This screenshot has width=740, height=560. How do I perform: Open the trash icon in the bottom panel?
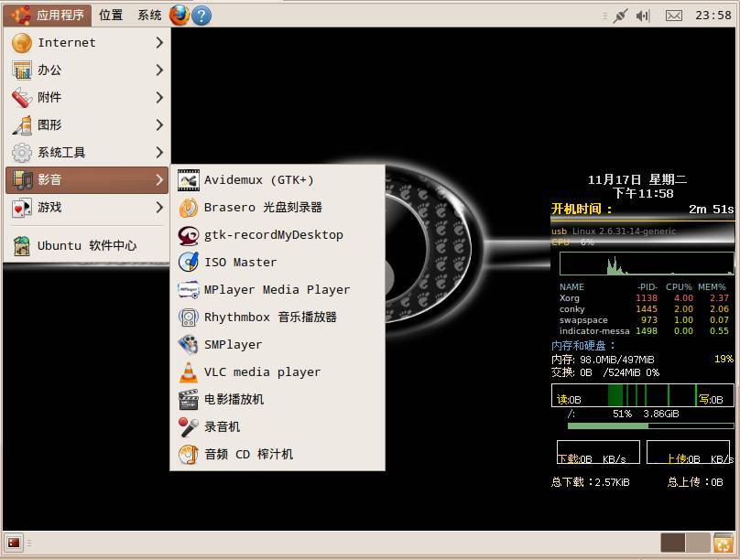(723, 543)
